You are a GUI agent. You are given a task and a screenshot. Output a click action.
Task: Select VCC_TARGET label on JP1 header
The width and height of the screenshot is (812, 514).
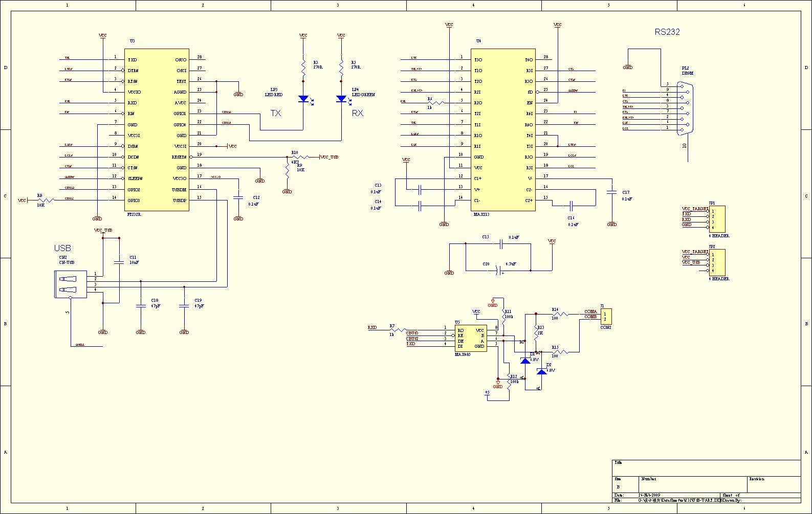coord(695,209)
